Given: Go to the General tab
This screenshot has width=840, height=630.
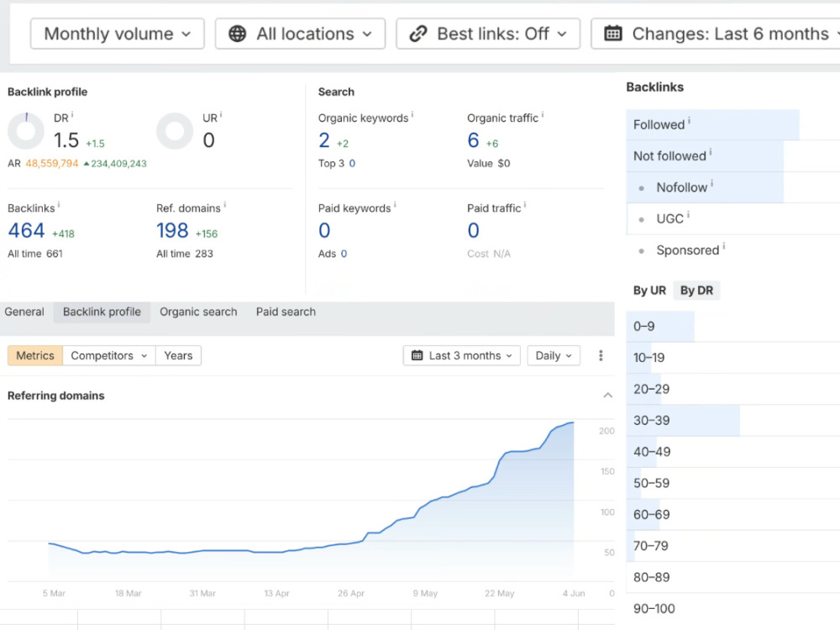Looking at the screenshot, I should pyautogui.click(x=24, y=312).
